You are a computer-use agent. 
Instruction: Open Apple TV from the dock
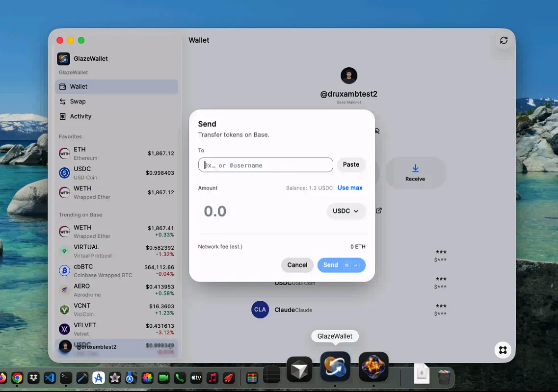click(x=196, y=377)
